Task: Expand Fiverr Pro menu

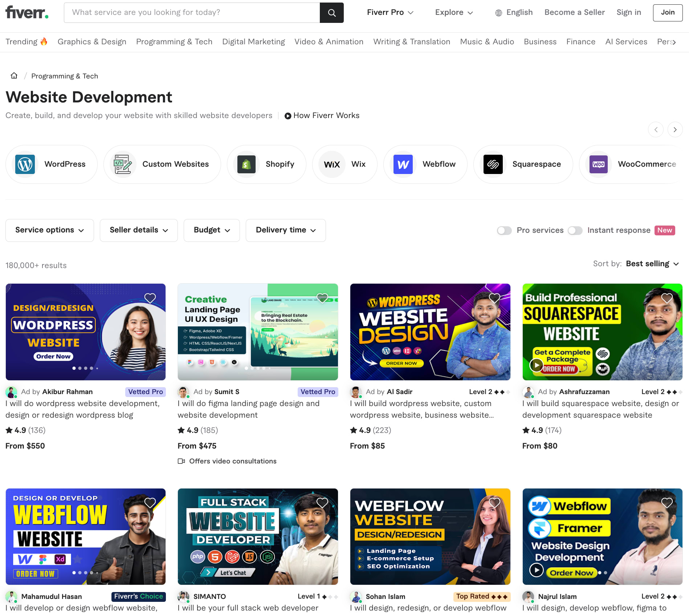Action: pyautogui.click(x=390, y=12)
